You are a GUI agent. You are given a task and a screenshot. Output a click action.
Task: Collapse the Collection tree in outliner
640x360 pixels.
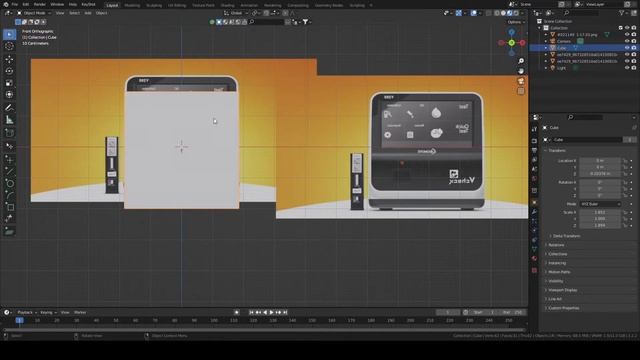(540, 28)
